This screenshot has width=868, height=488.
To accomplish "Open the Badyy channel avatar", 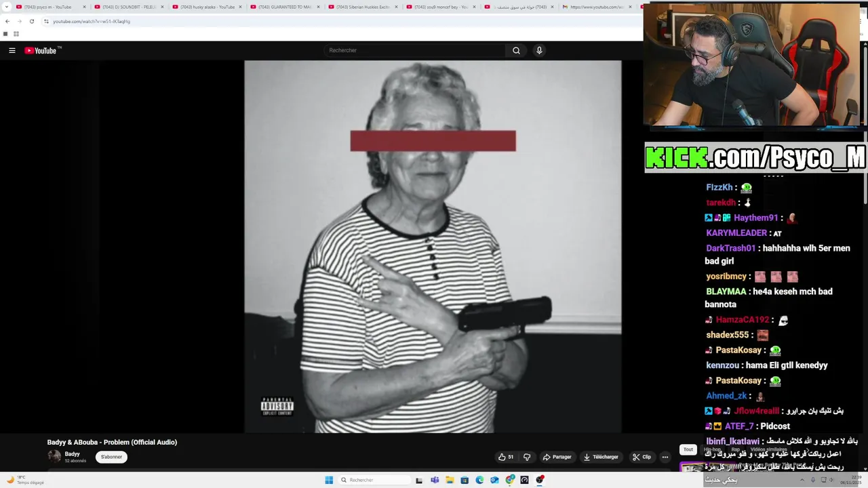I will point(54,457).
